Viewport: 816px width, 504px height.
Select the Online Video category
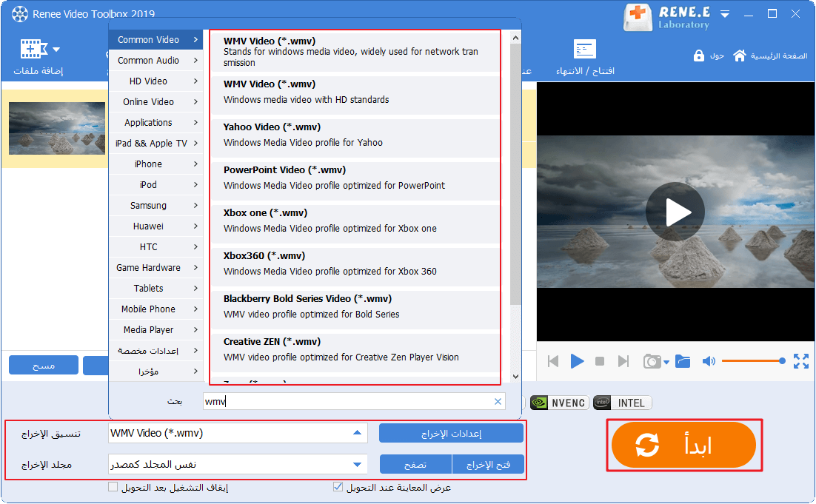155,102
